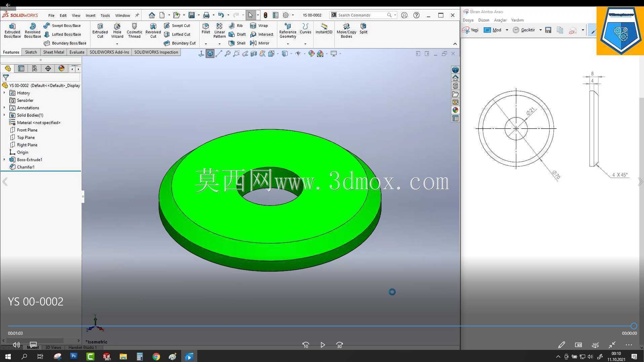Screen dimensions: 644x362
Task: Click Yeni button in Snipping Tool
Action: click(471, 30)
